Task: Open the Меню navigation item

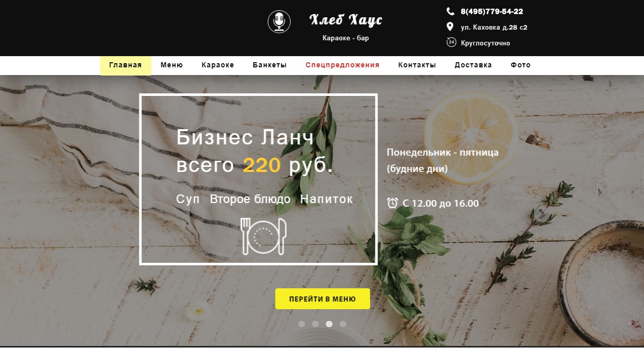Action: pyautogui.click(x=172, y=65)
